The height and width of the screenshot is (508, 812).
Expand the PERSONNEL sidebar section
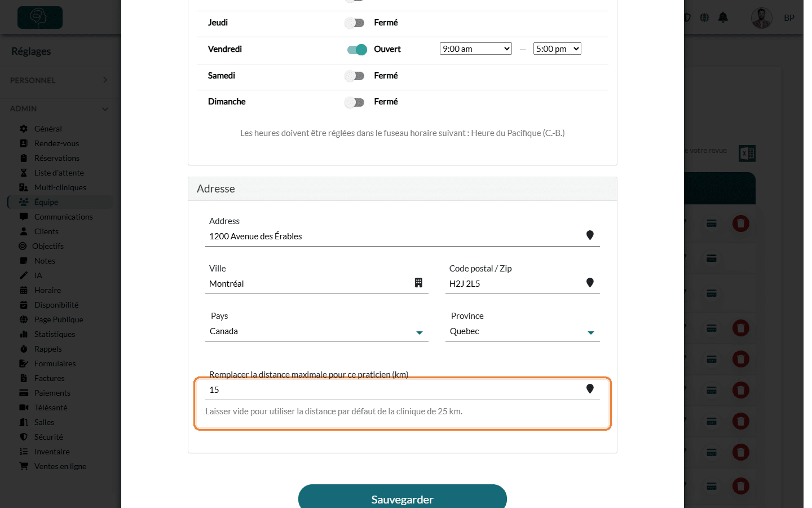[59, 80]
